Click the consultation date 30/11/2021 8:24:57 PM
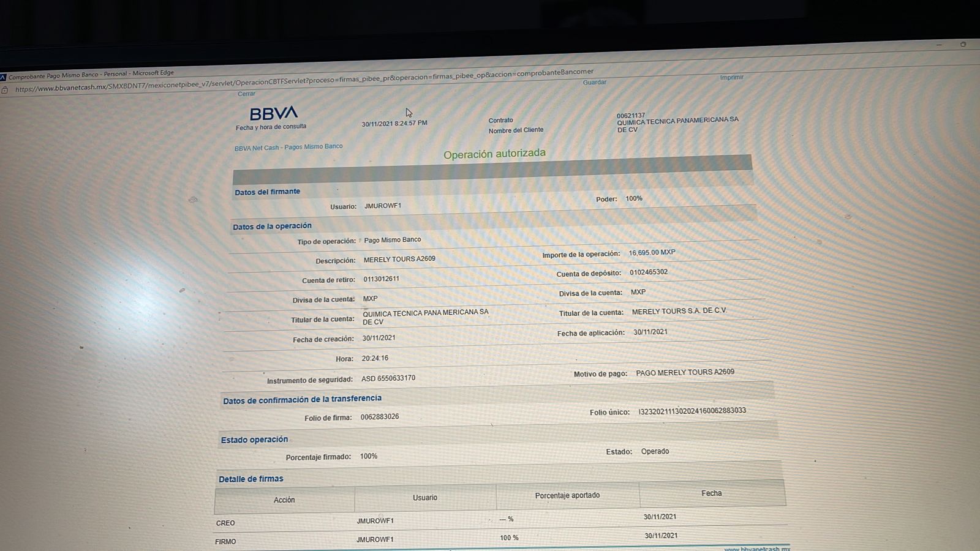 394,124
